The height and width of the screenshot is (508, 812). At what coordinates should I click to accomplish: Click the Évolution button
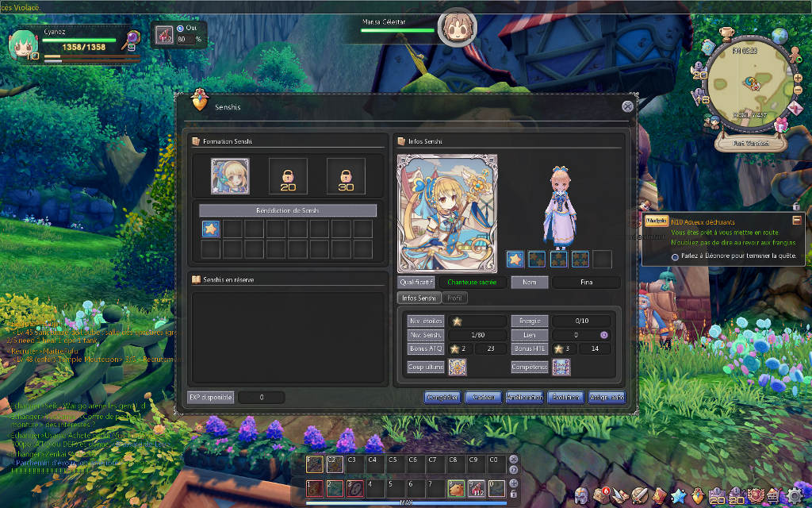[565, 397]
